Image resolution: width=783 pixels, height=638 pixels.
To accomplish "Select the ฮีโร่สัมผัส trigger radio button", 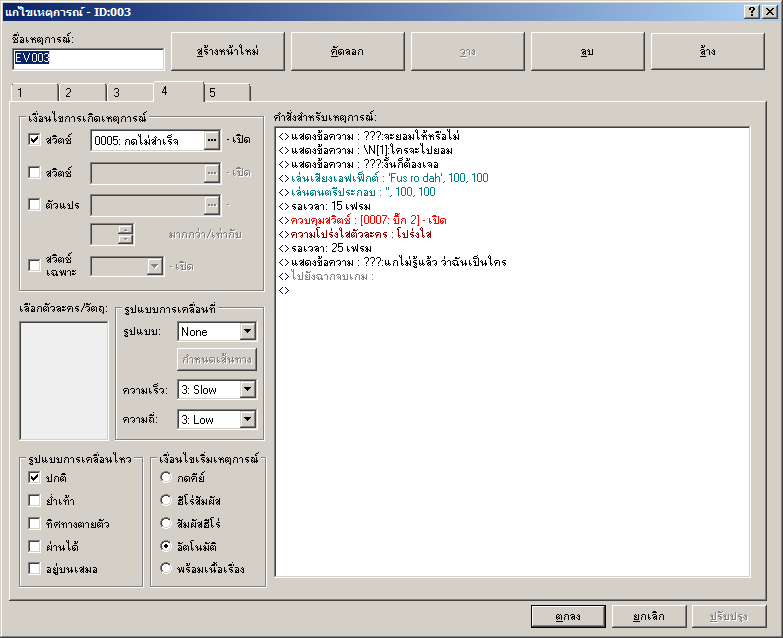I will click(x=166, y=500).
